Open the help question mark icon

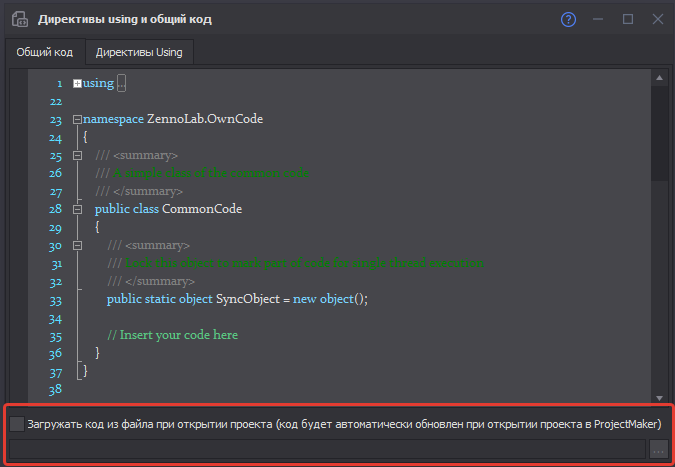point(568,19)
